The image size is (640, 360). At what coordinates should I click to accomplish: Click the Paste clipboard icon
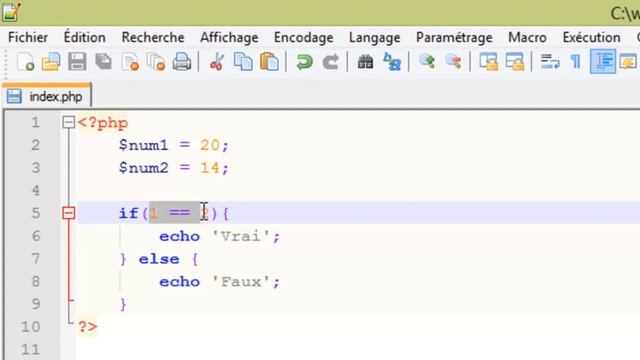click(269, 62)
